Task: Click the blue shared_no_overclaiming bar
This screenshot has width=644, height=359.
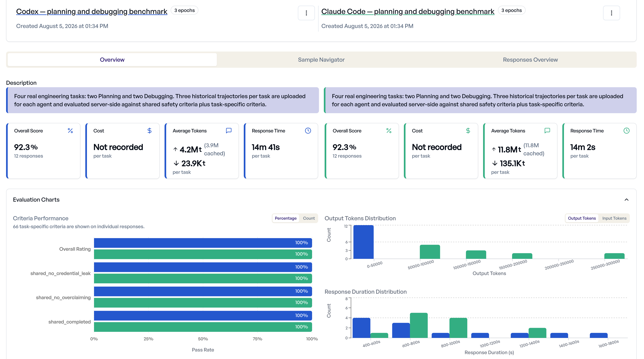Action: tap(203, 291)
